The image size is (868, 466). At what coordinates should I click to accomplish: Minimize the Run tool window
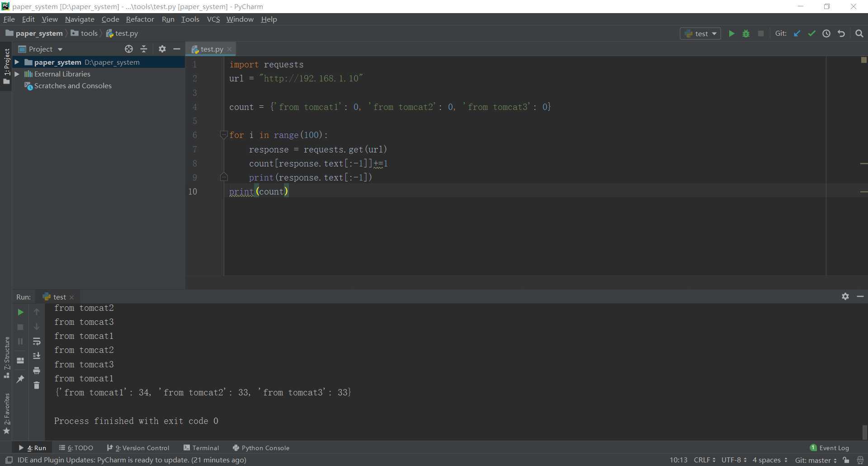click(x=860, y=296)
